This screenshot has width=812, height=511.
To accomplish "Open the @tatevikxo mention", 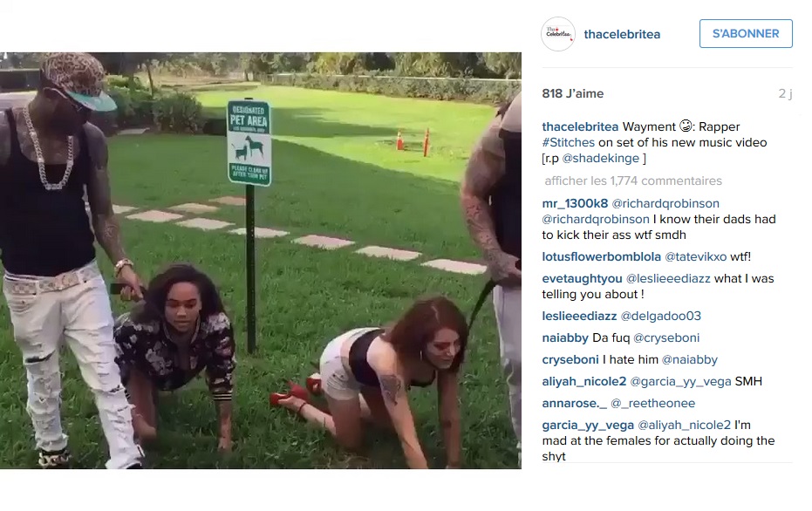I will tap(695, 256).
